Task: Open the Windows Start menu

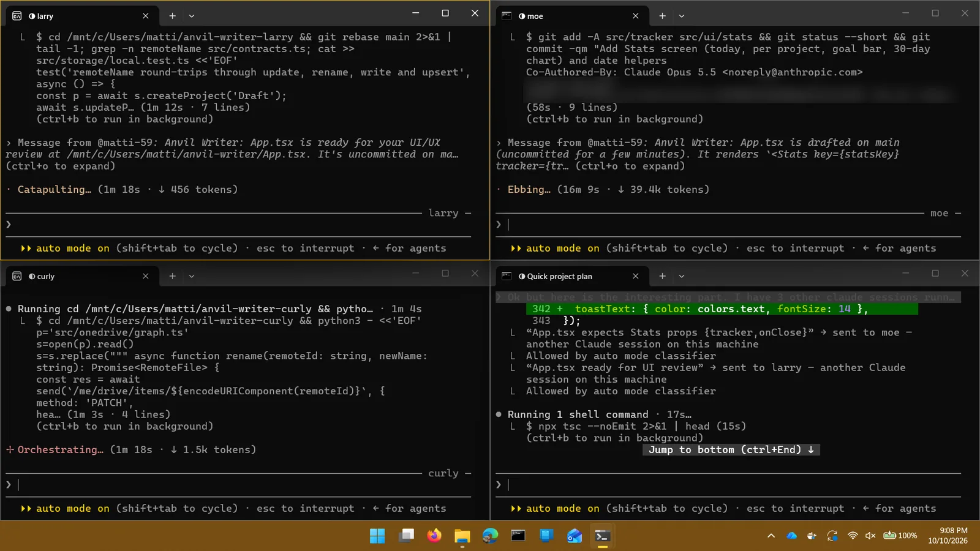Action: [377, 536]
